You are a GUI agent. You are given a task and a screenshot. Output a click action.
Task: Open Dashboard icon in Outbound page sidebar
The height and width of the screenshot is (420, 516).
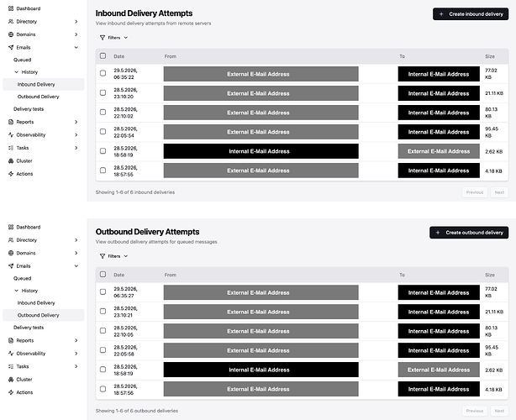point(11,228)
